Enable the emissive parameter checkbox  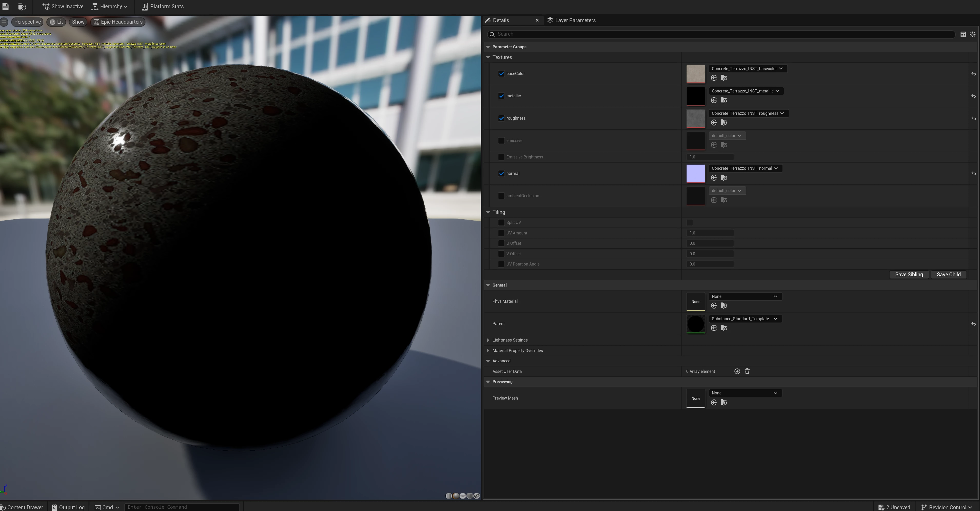coord(501,140)
